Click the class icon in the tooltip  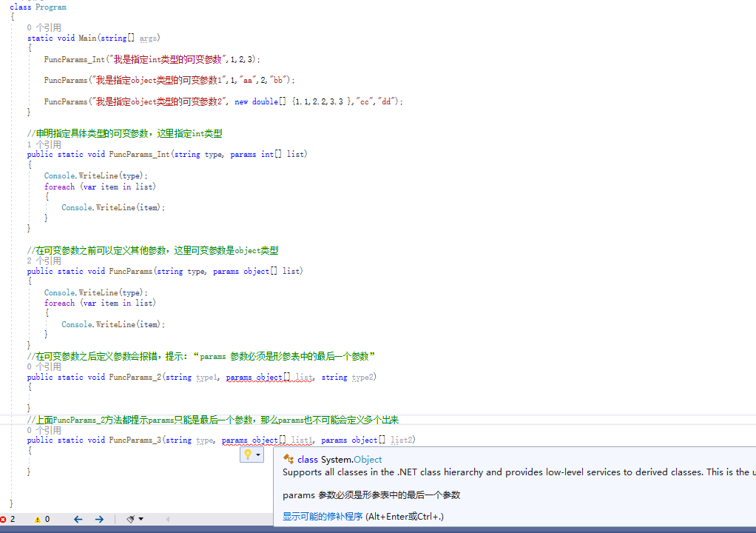[x=288, y=459]
